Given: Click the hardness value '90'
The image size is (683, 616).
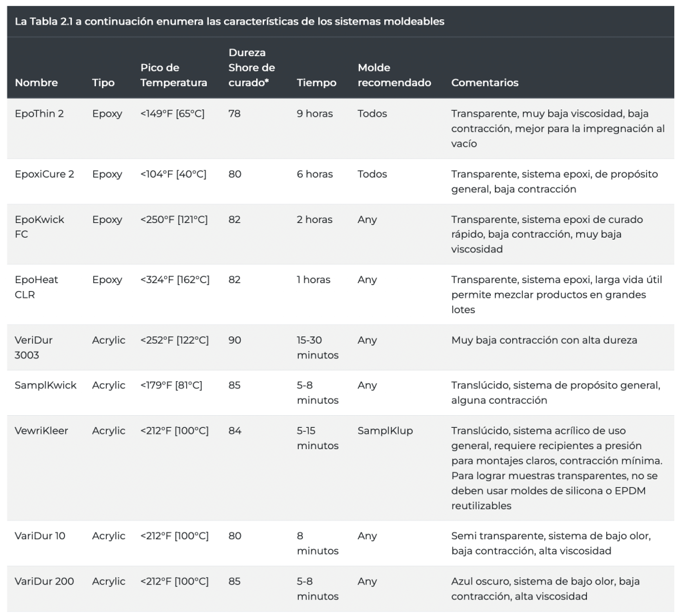Looking at the screenshot, I should click(235, 340).
